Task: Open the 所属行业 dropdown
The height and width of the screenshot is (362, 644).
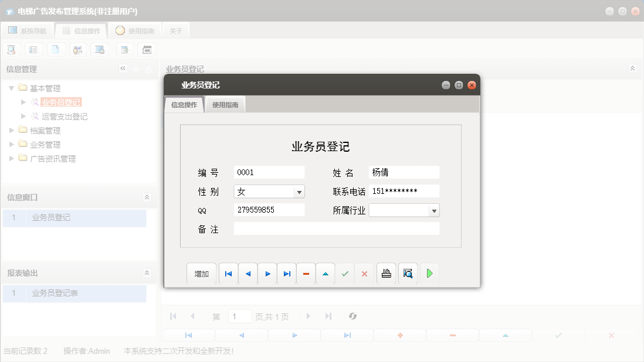Action: [x=434, y=210]
